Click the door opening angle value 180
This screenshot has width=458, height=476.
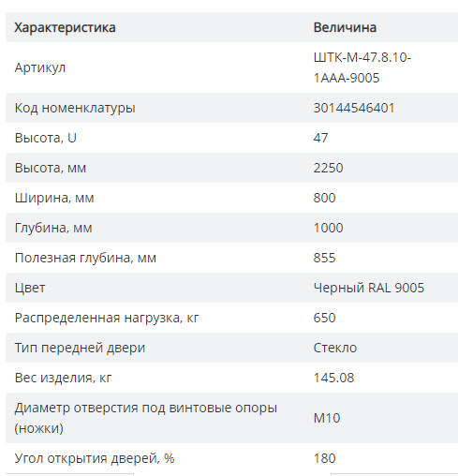point(324,458)
